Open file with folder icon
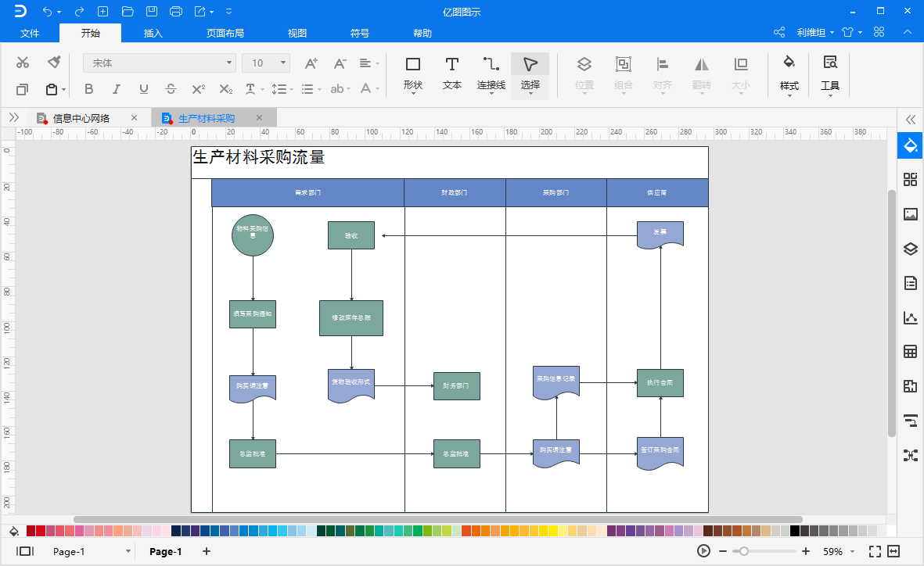Screen dimensions: 924x566 pos(128,11)
